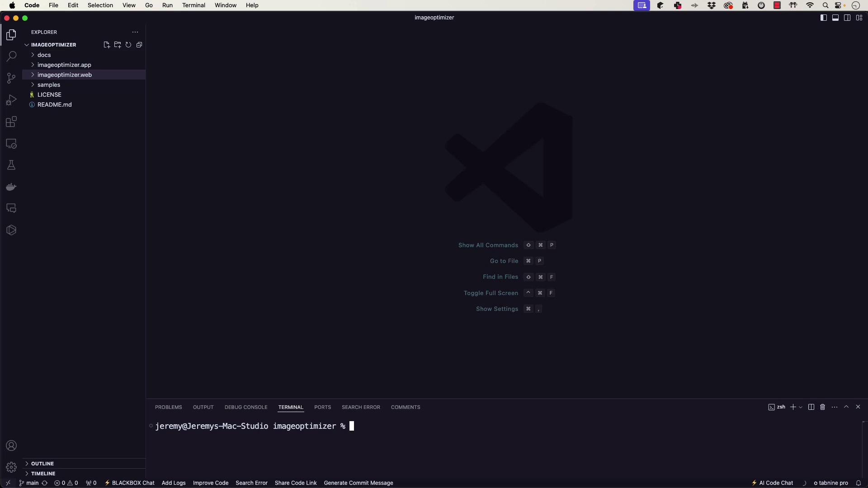Expand the TIMELINE section
Image resolution: width=868 pixels, height=488 pixels.
pyautogui.click(x=84, y=474)
